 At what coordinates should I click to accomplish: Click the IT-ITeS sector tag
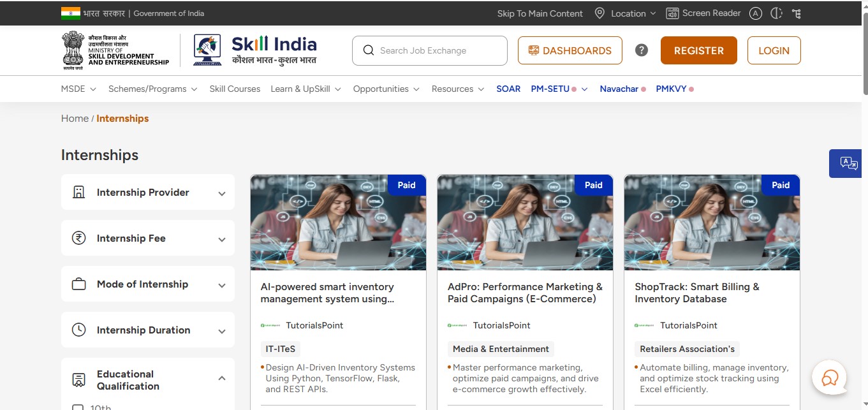281,349
